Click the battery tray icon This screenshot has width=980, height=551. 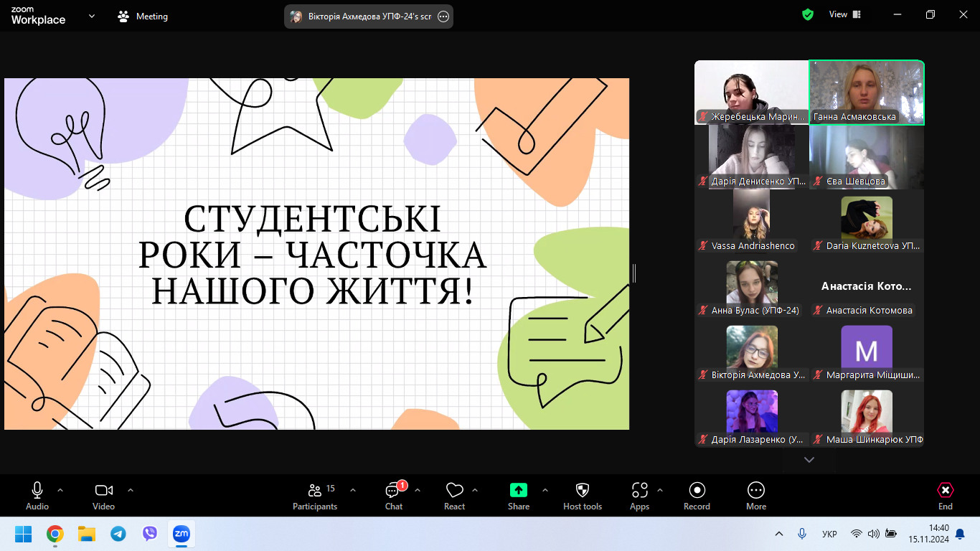(891, 534)
